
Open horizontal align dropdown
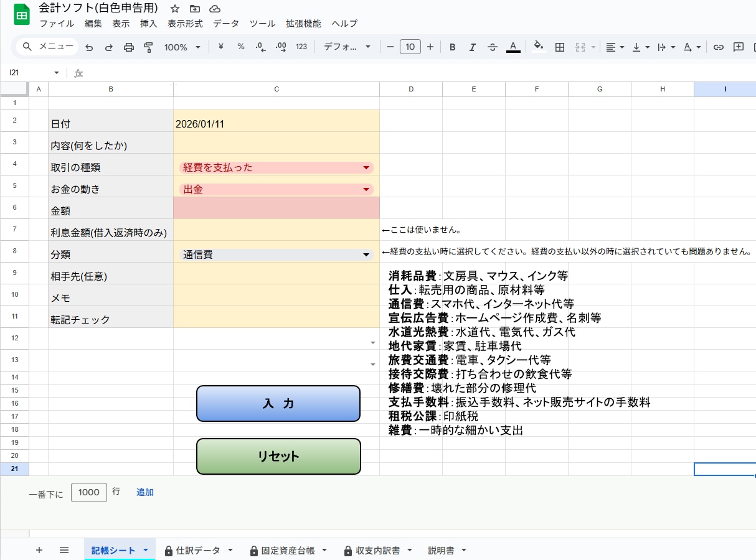click(x=614, y=47)
